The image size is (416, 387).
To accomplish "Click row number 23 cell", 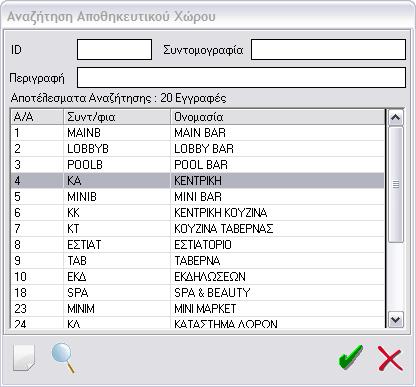I will point(37,309).
